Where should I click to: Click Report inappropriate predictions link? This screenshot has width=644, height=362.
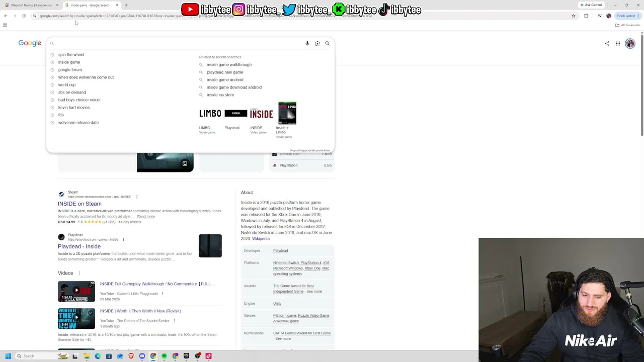tap(310, 150)
